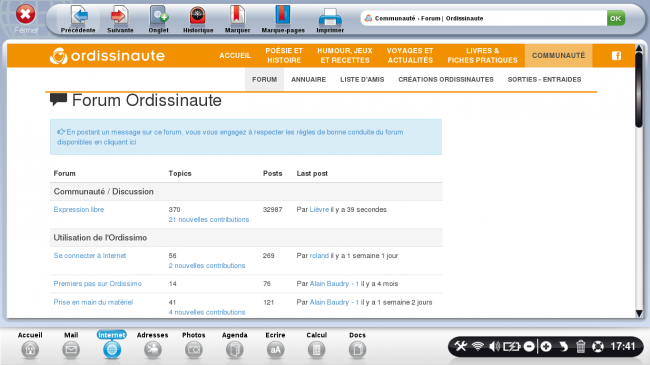Viewport: 650px width, 365px height.
Task: Select the COMMUNAUTÉ menu item
Action: (558, 56)
